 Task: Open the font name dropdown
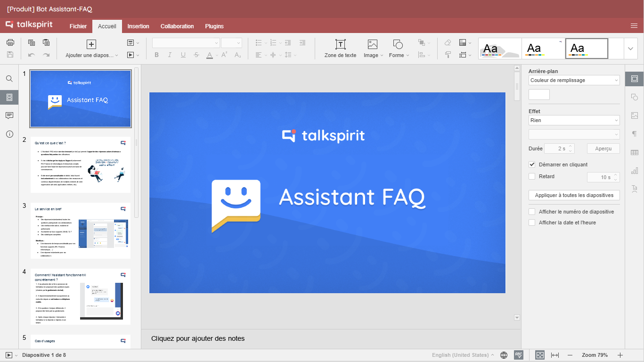pyautogui.click(x=186, y=43)
